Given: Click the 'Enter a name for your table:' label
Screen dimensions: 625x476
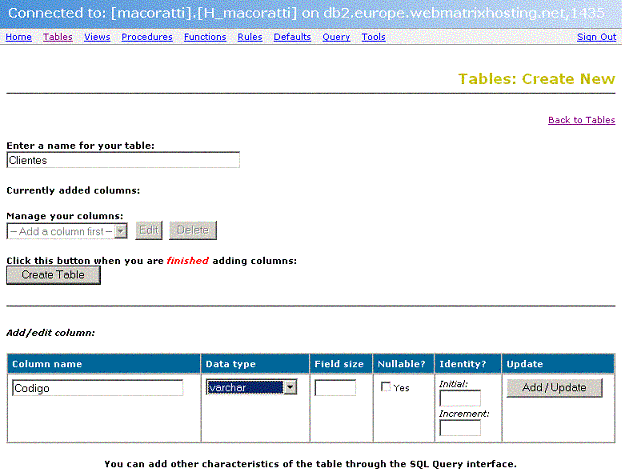Looking at the screenshot, I should (81, 146).
